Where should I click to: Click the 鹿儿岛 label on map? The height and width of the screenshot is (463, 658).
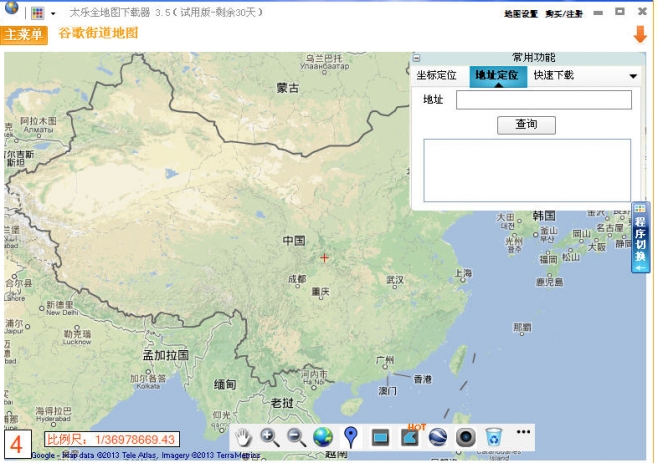coord(549,282)
